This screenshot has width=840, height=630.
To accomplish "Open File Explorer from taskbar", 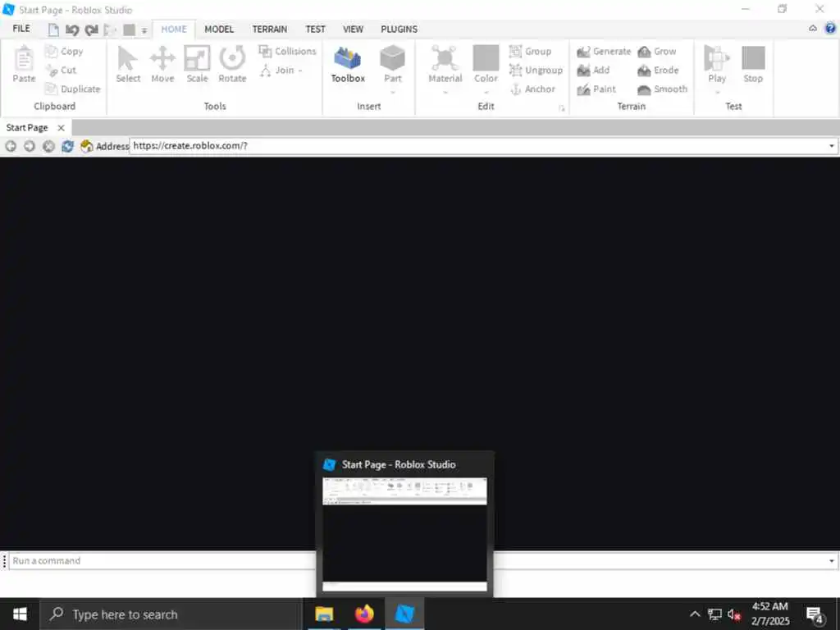I will pyautogui.click(x=324, y=614).
